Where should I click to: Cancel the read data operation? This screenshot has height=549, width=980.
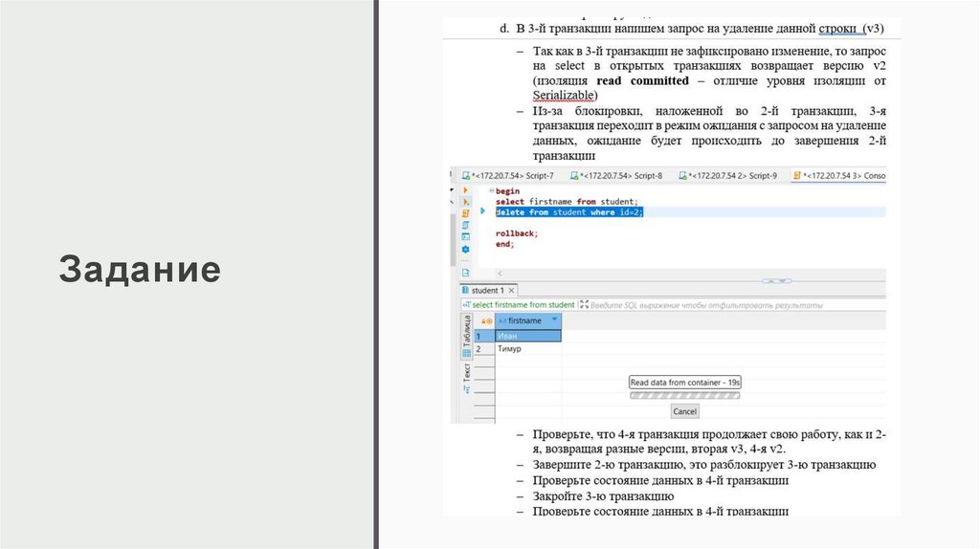pos(684,411)
